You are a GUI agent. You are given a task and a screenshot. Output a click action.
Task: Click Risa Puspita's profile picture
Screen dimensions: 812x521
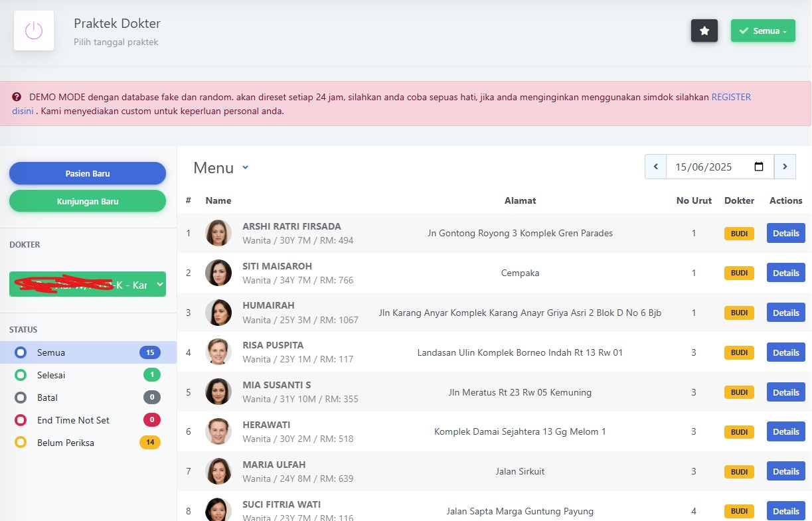218,352
